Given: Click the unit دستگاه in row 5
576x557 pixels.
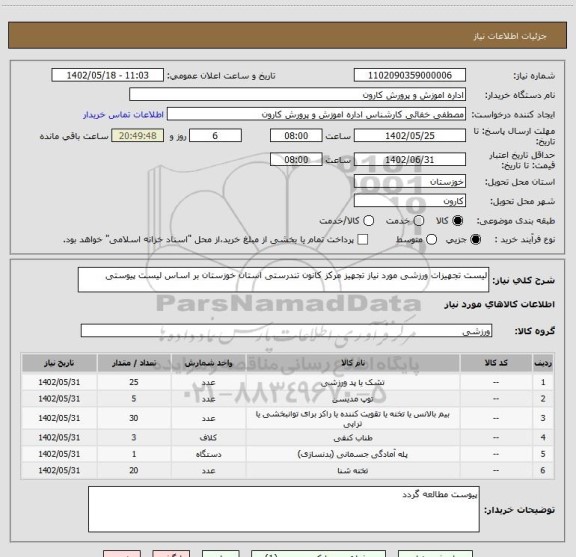Looking at the screenshot, I should (208, 454).
